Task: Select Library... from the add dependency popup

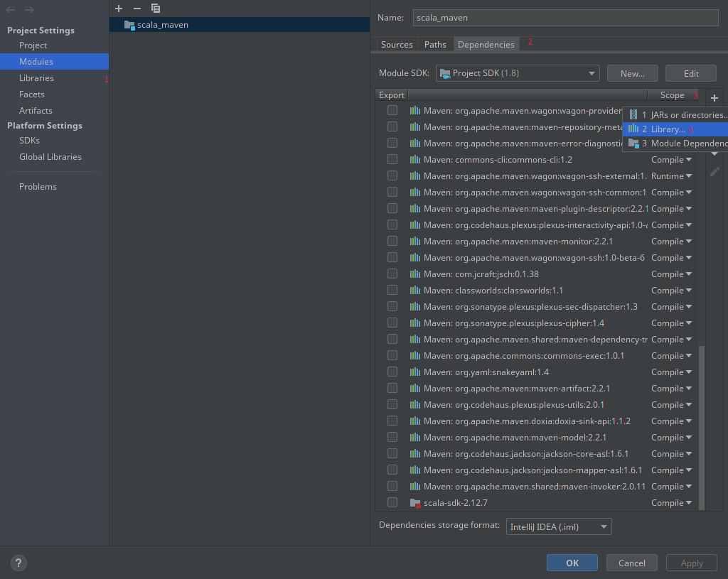Action: [675, 129]
